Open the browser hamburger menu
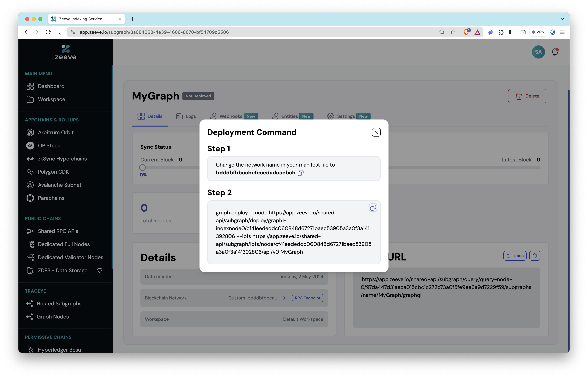Viewport: 588px width, 377px height. [x=562, y=32]
